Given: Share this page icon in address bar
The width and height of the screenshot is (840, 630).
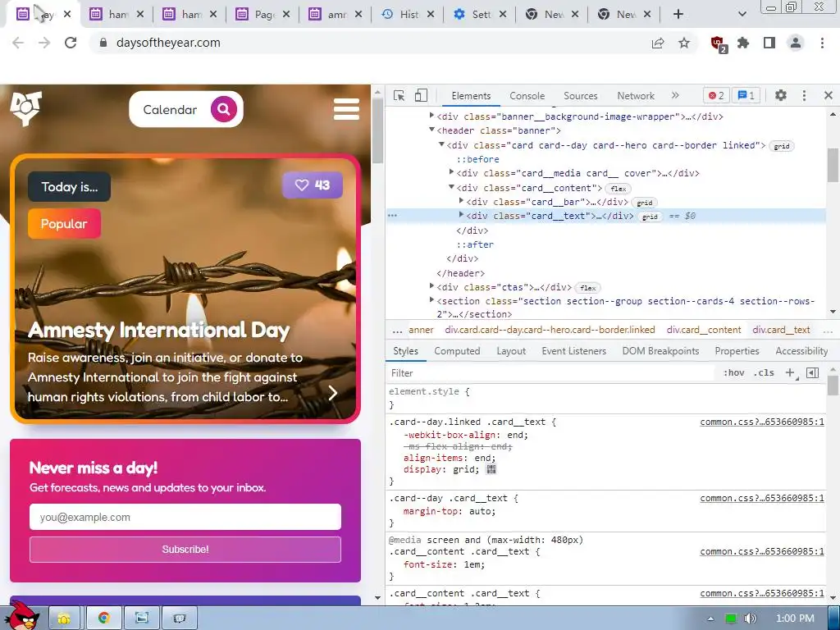Looking at the screenshot, I should [x=658, y=43].
